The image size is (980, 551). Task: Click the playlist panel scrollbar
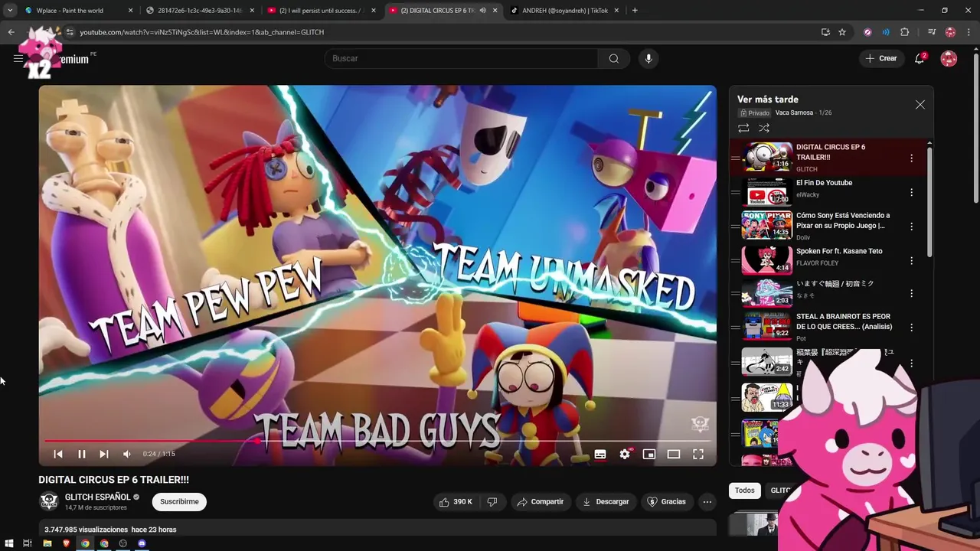[930, 201]
